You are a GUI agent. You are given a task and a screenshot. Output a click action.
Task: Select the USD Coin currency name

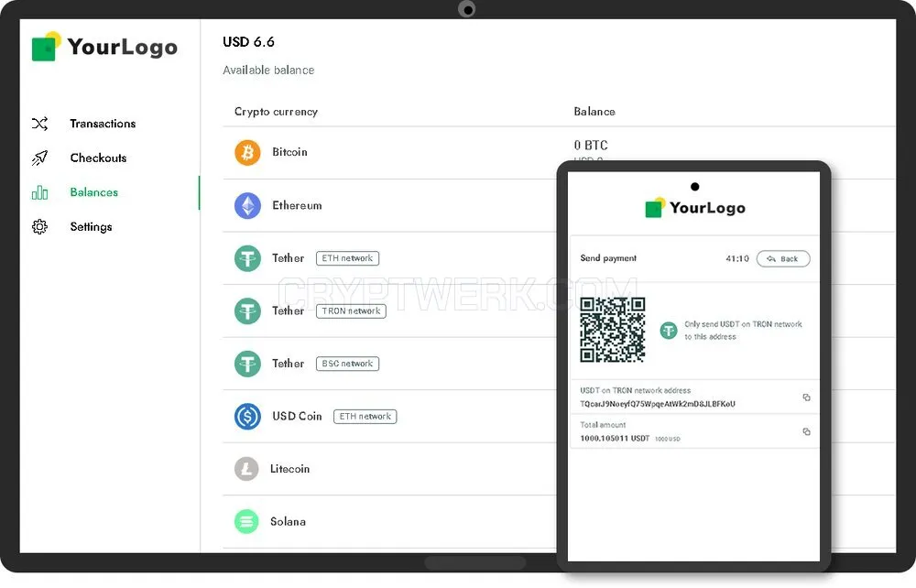[297, 417]
